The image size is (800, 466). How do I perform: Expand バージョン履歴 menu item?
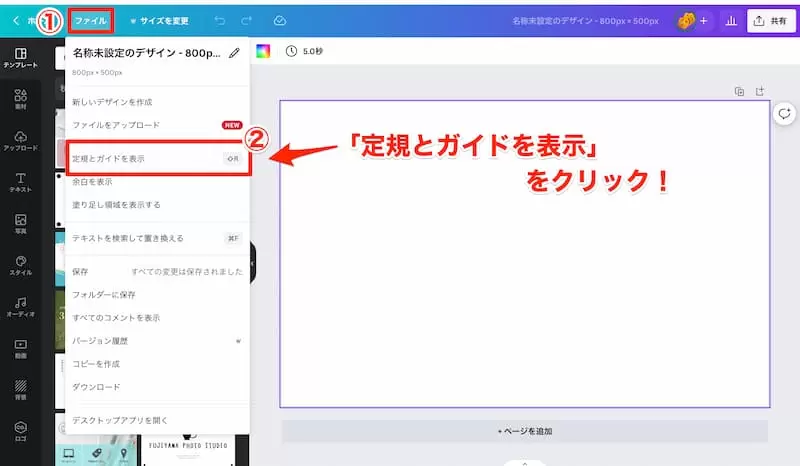tap(158, 341)
